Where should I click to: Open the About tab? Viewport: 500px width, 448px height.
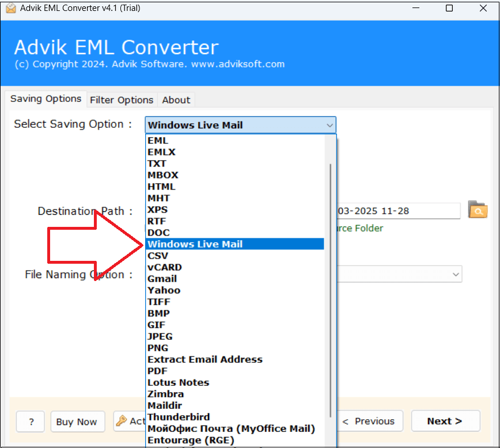[176, 100]
